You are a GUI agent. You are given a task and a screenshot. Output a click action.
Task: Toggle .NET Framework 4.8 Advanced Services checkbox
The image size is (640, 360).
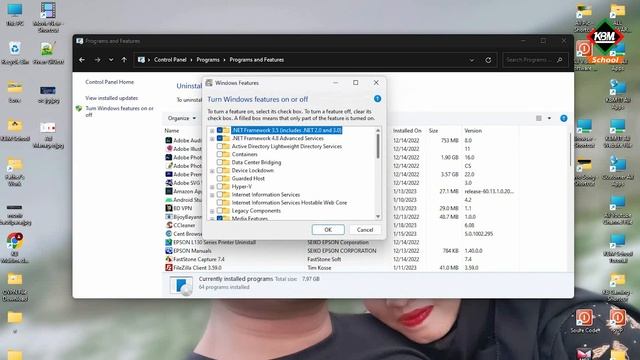(220, 138)
